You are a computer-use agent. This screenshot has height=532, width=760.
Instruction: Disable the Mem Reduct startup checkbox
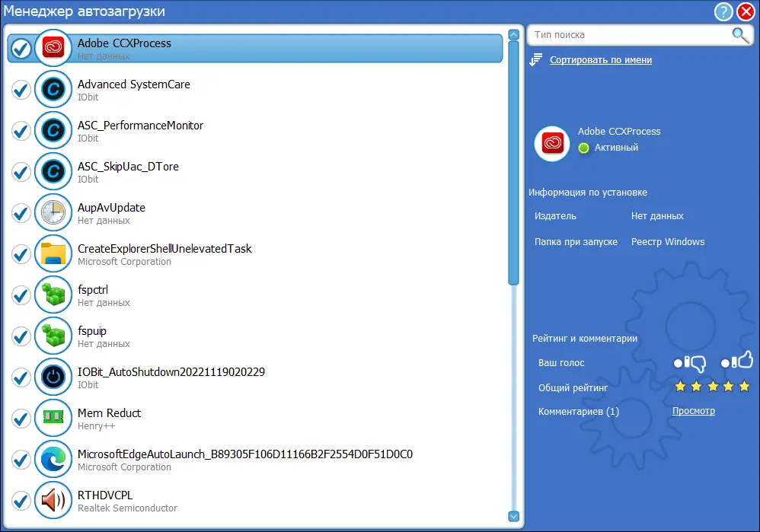pos(20,418)
